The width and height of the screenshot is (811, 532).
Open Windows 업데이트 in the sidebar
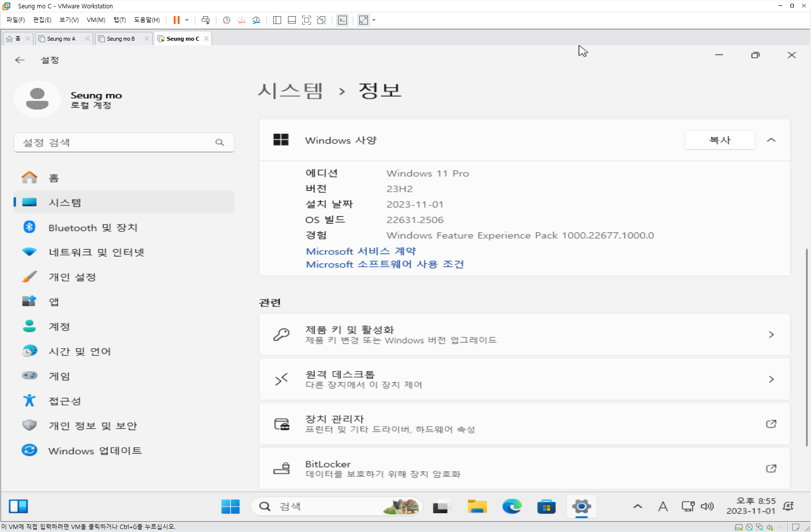(124, 450)
